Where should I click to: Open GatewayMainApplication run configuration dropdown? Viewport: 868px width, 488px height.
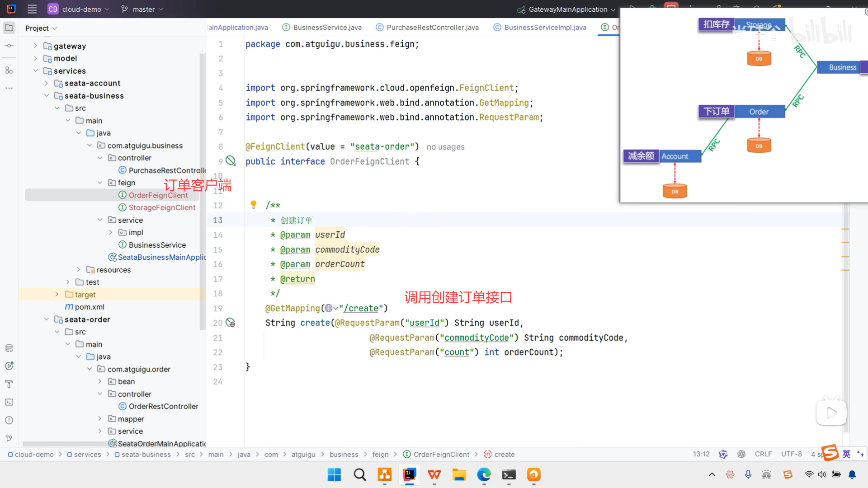pos(567,9)
